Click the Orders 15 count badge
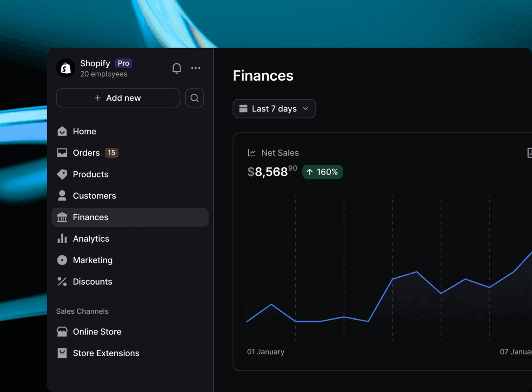Viewport: 532px width, 392px height. 112,153
